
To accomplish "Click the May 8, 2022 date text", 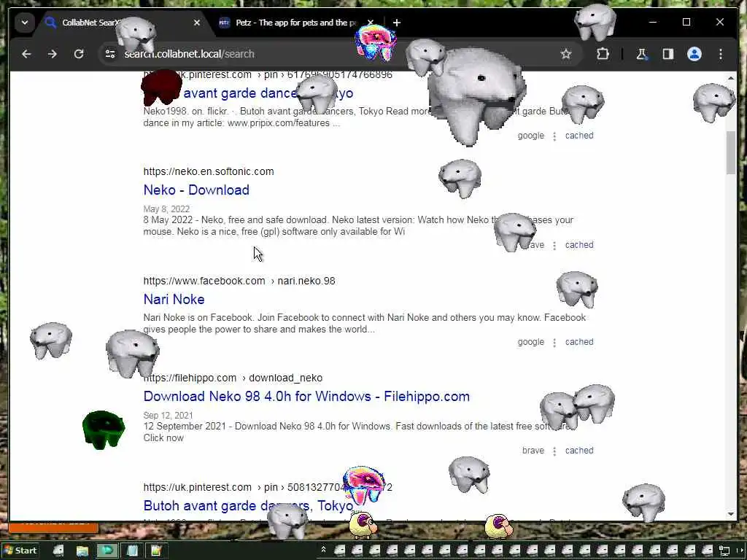I will click(x=166, y=209).
